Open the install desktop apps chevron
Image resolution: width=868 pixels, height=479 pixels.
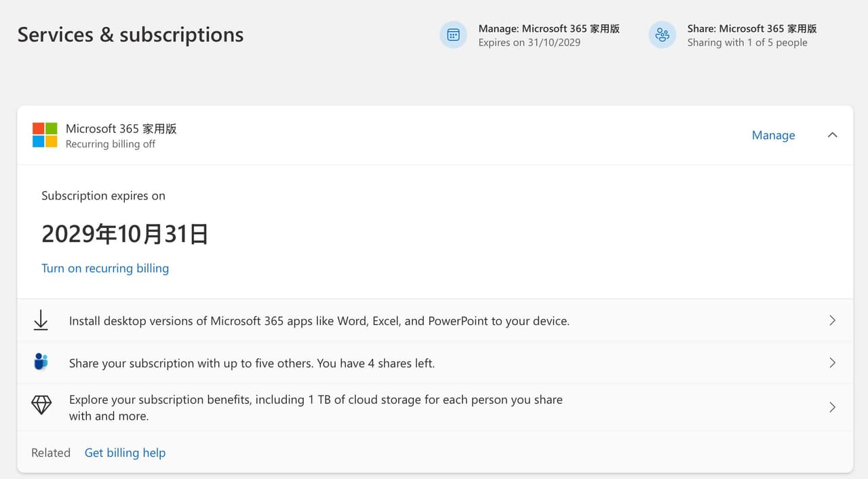pyautogui.click(x=833, y=320)
